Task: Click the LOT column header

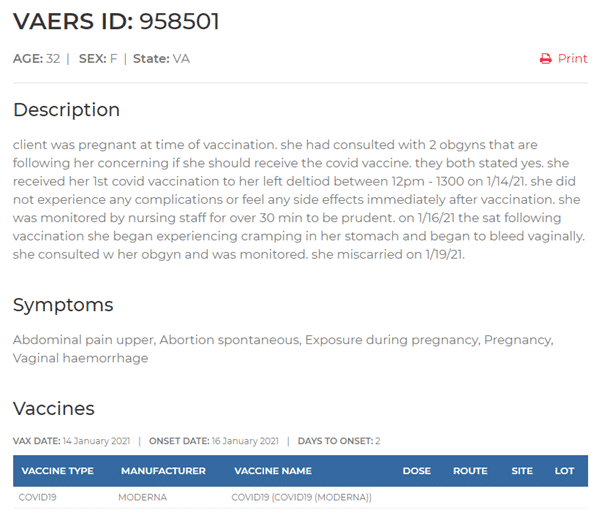Action: tap(564, 471)
